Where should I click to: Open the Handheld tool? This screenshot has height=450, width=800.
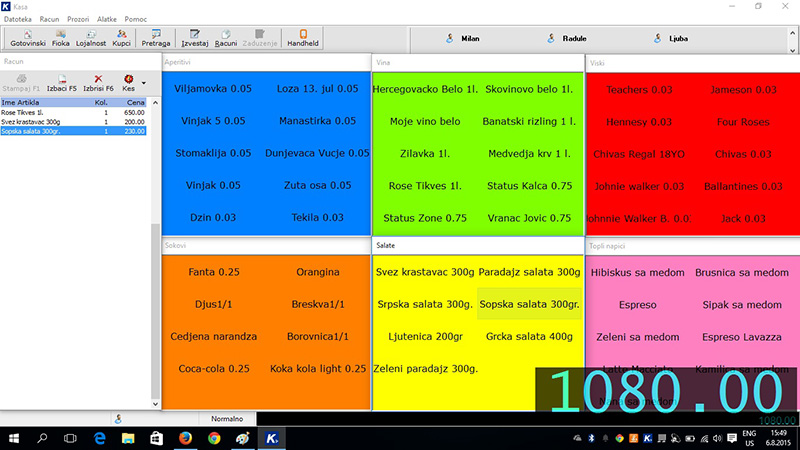303,38
